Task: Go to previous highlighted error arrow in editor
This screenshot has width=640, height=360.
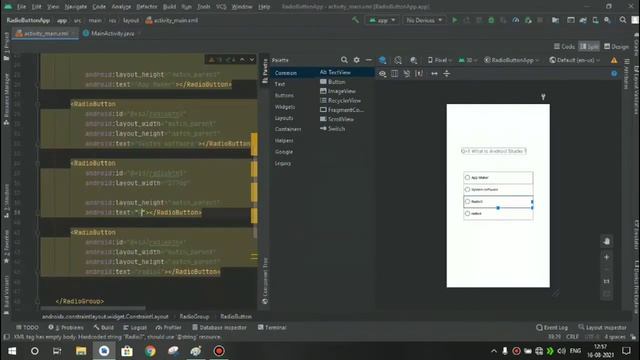Action: click(242, 60)
